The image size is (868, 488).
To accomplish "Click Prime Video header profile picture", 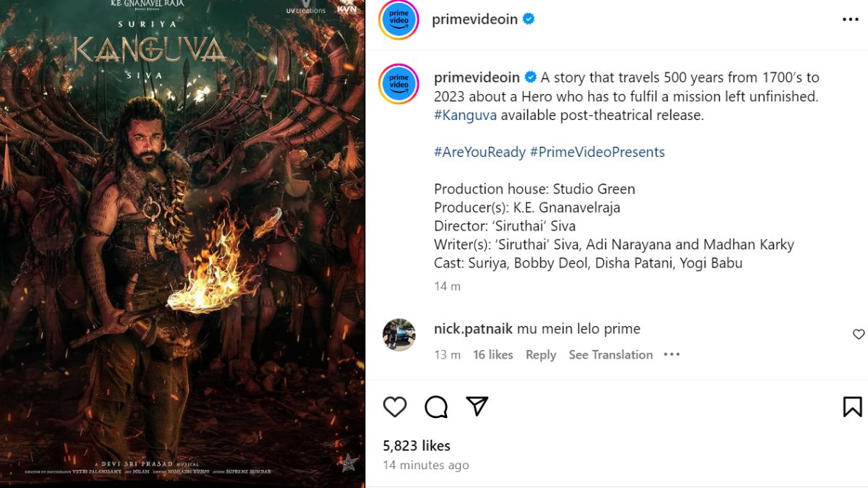I will pyautogui.click(x=399, y=20).
